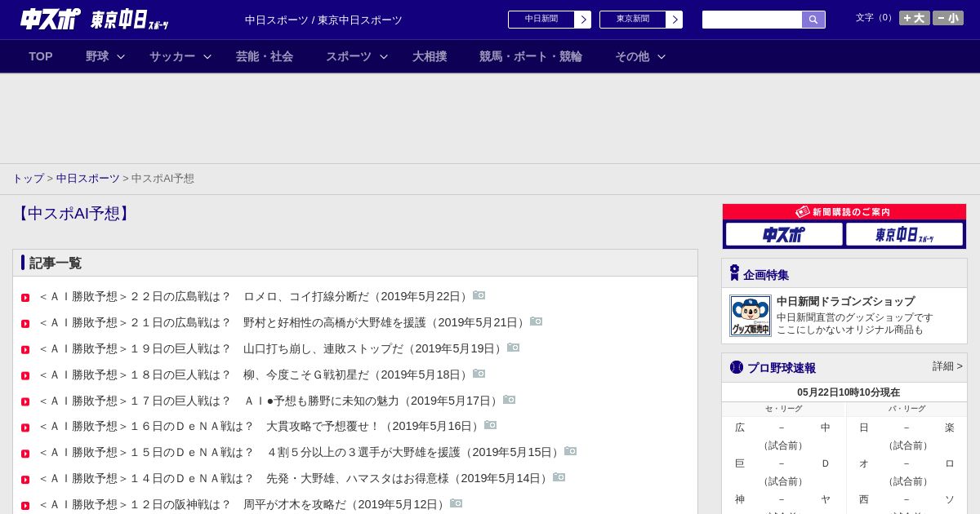Expand the スポーツ navigation dropdown
Screen dimensions: 980x514
[x=357, y=56]
